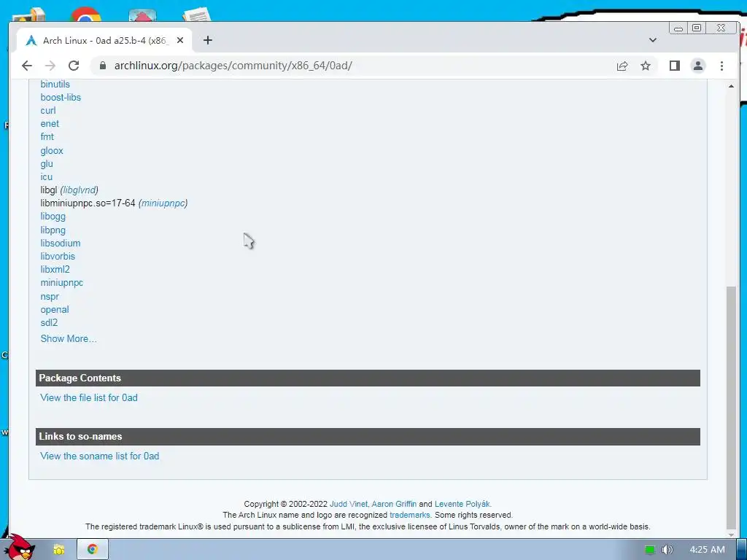Image resolution: width=747 pixels, height=560 pixels.
Task: Open the libvorbis package link
Action: (x=58, y=256)
